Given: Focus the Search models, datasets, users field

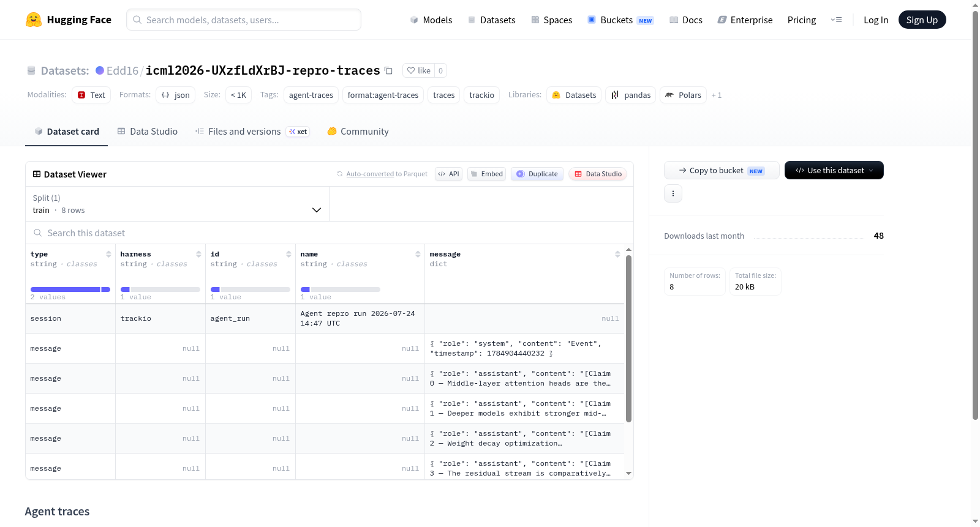Looking at the screenshot, I should [244, 20].
